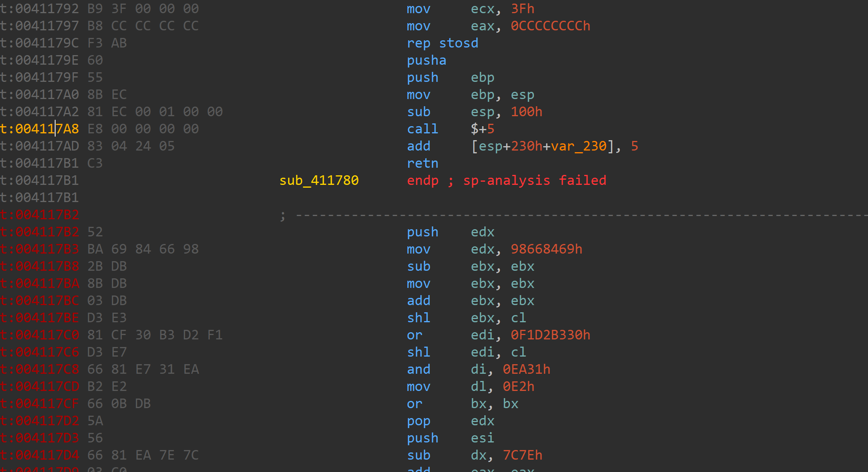Click the call $+5 instruction
Screen dimensions: 868x472
click(x=422, y=129)
